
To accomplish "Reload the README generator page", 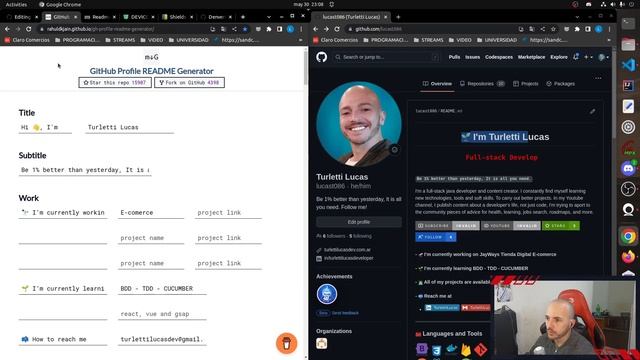I will click(x=29, y=29).
